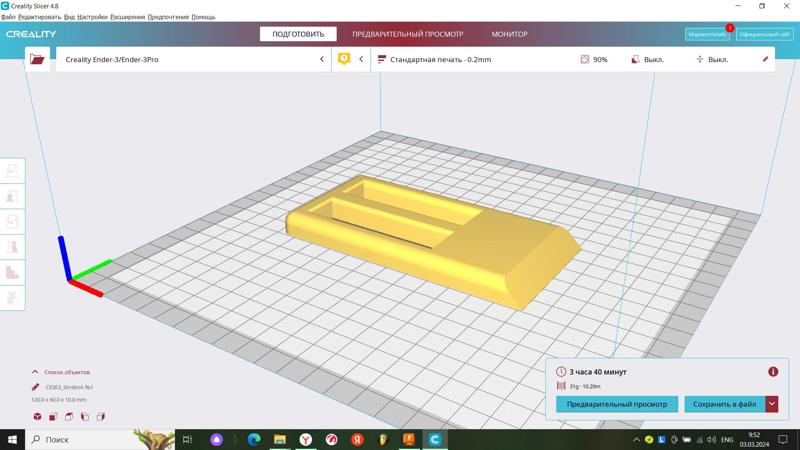Switch to 3D perspective view cube icon
Viewport: 800px width, 450px height.
click(37, 417)
